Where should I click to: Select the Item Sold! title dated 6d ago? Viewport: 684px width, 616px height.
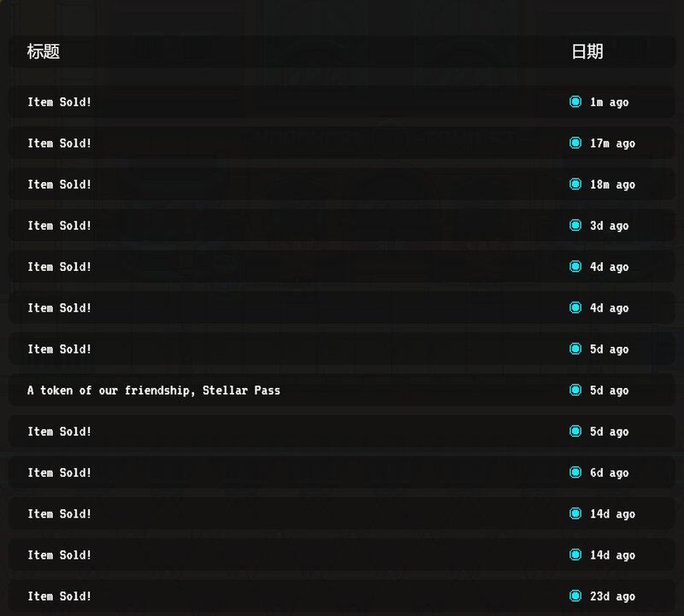point(60,472)
